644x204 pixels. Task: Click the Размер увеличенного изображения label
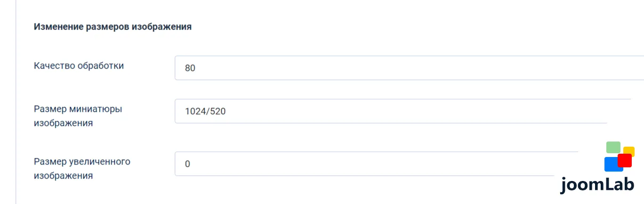[x=82, y=169]
